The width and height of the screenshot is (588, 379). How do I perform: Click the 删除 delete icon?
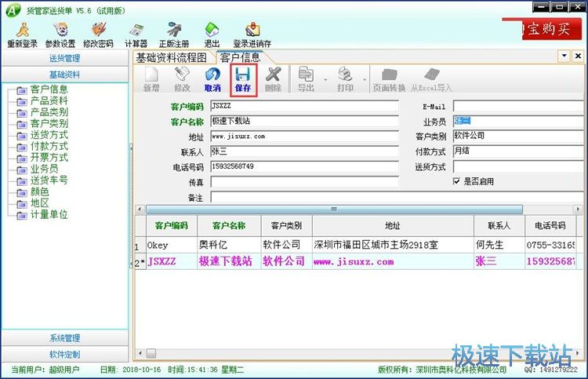[x=273, y=78]
